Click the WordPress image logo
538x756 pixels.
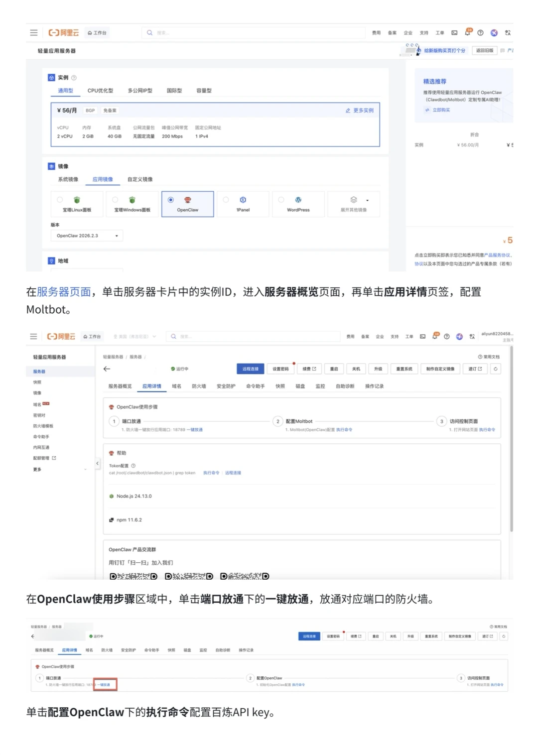tap(298, 200)
